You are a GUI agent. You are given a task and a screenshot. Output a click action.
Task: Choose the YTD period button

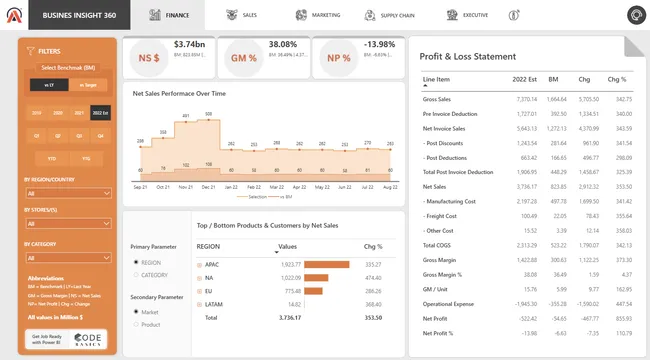(x=52, y=158)
